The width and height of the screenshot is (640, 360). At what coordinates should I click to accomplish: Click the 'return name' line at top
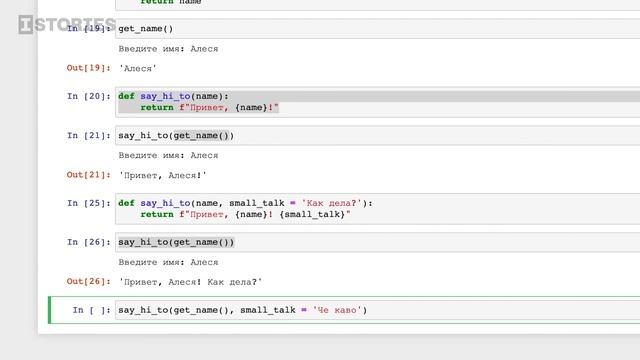(171, 2)
